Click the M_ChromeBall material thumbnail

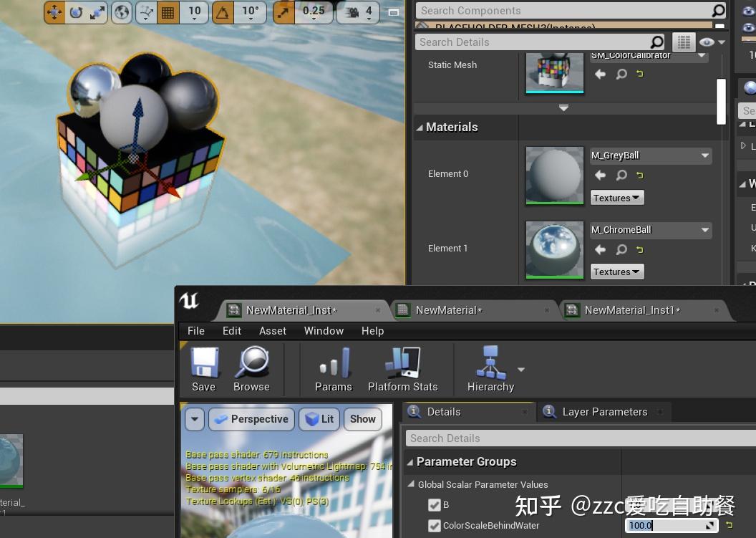pyautogui.click(x=554, y=250)
